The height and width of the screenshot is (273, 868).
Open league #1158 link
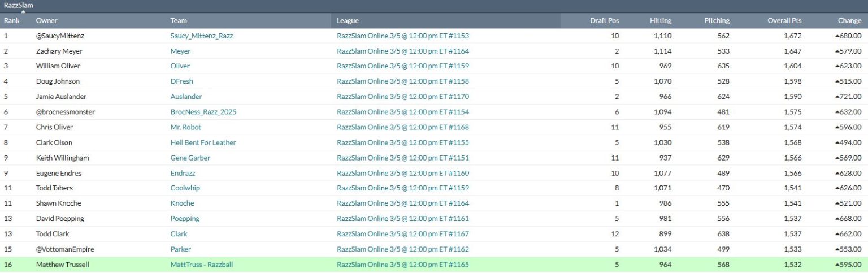coord(403,81)
